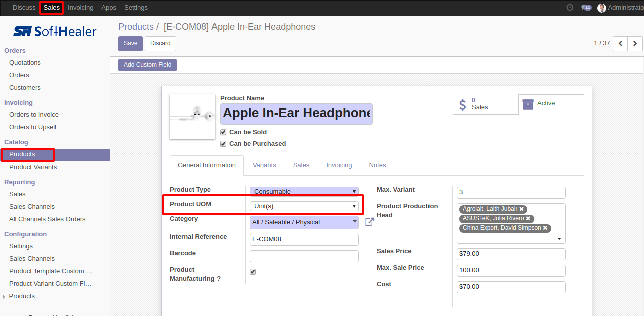Switch to Notes tab

(x=378, y=165)
